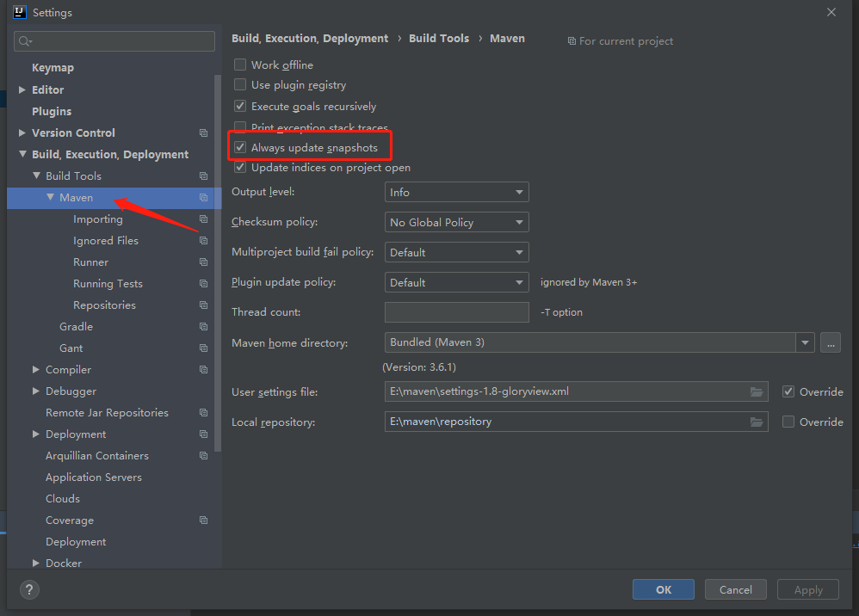This screenshot has width=859, height=616.
Task: Open the Checksum policy dropdown
Action: tap(456, 222)
